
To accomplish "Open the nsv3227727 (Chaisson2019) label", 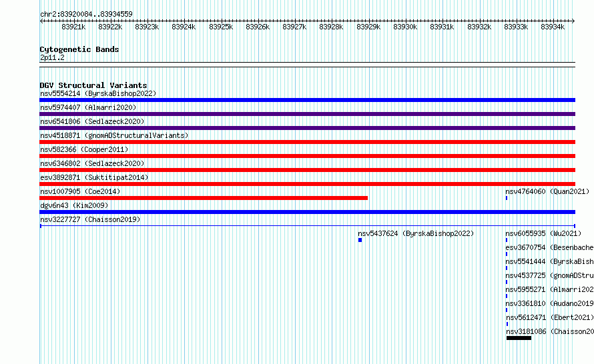I will click(x=90, y=219).
